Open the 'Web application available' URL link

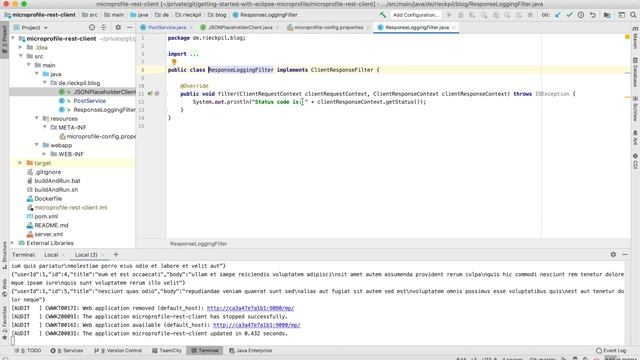(x=256, y=325)
